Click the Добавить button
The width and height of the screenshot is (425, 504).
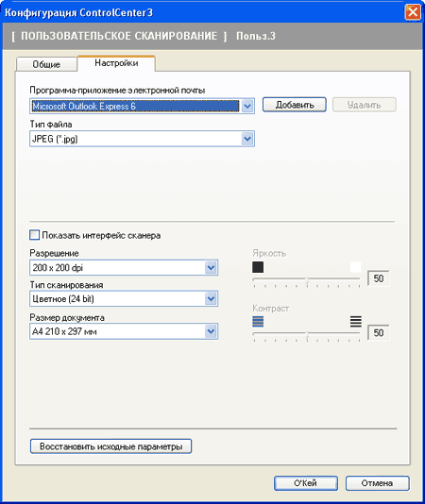click(x=295, y=105)
